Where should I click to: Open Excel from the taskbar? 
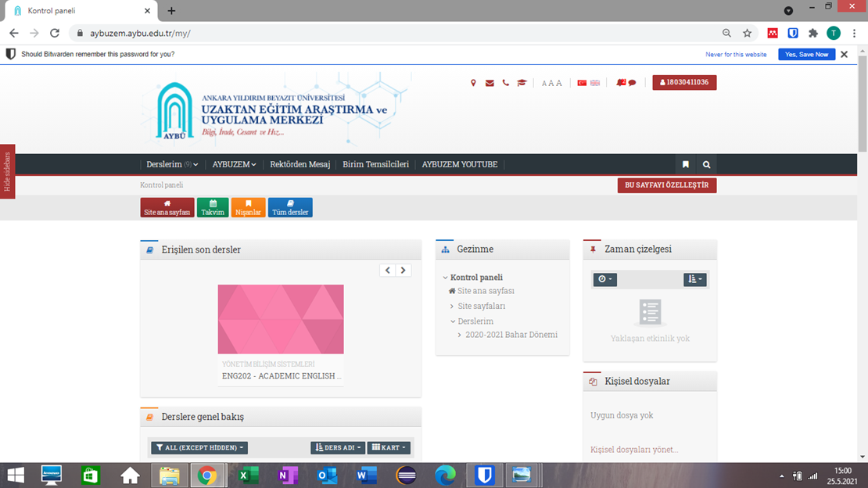coord(247,475)
